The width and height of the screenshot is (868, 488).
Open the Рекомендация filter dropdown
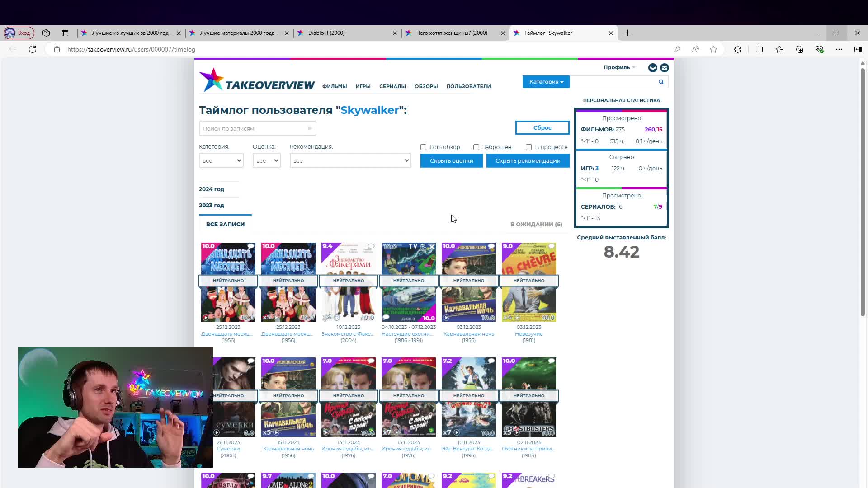coord(350,160)
